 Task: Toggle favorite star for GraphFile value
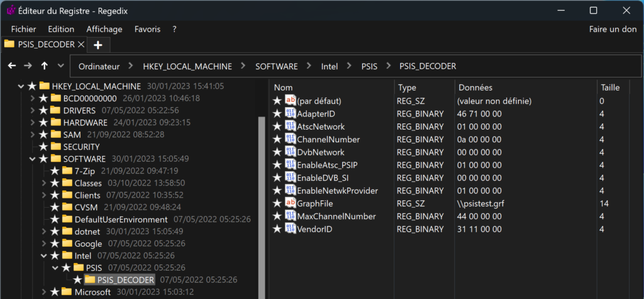tap(277, 203)
